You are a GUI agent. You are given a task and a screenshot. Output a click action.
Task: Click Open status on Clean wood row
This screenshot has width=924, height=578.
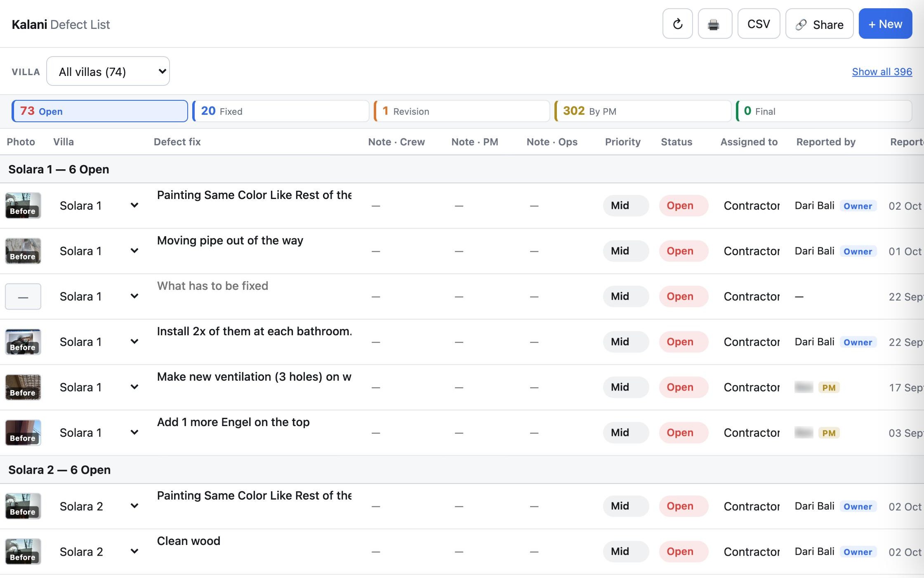(684, 552)
